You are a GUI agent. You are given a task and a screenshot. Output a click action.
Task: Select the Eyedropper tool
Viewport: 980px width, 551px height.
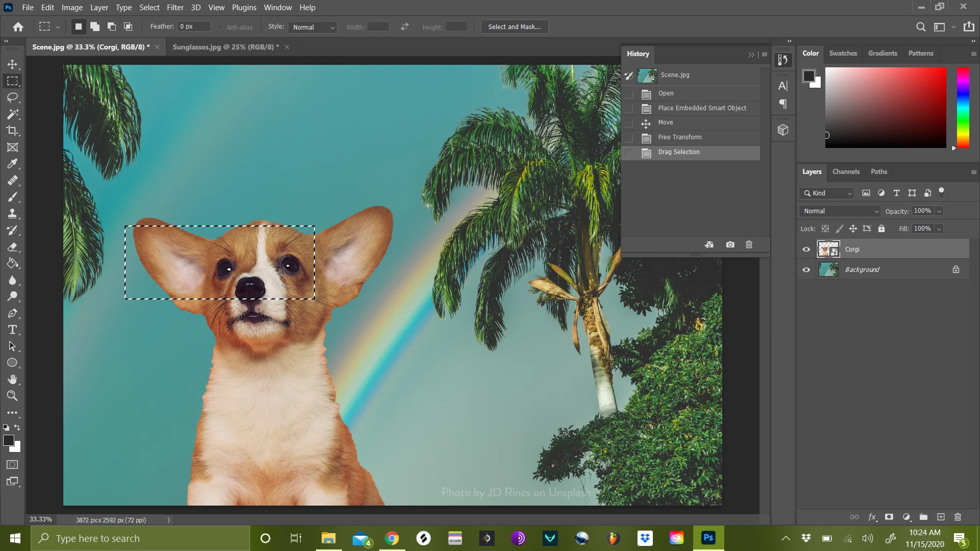[x=12, y=164]
